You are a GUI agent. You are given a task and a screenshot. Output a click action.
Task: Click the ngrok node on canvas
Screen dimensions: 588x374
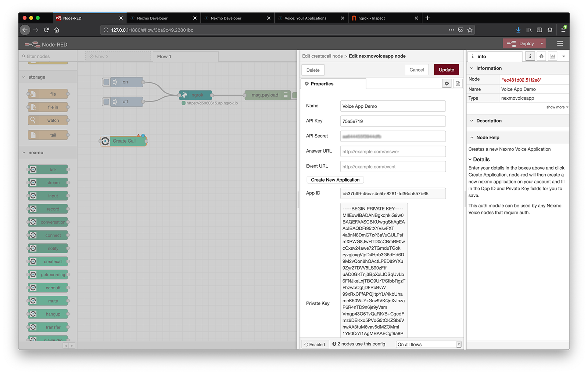[x=196, y=95]
